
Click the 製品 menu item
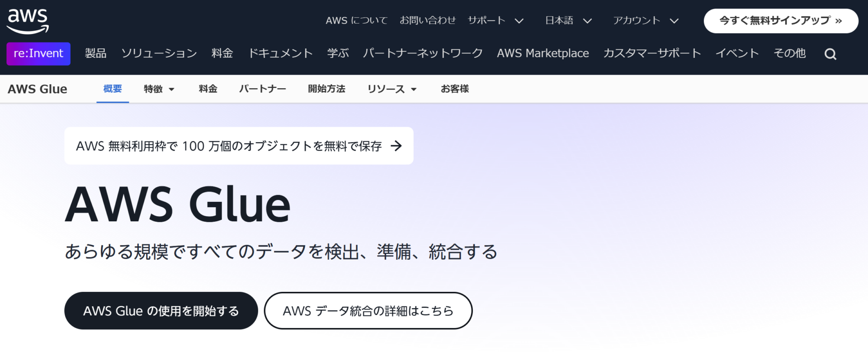(95, 53)
